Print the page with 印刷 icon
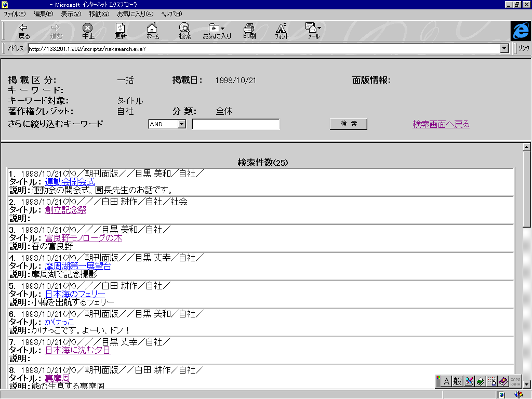 pyautogui.click(x=249, y=31)
